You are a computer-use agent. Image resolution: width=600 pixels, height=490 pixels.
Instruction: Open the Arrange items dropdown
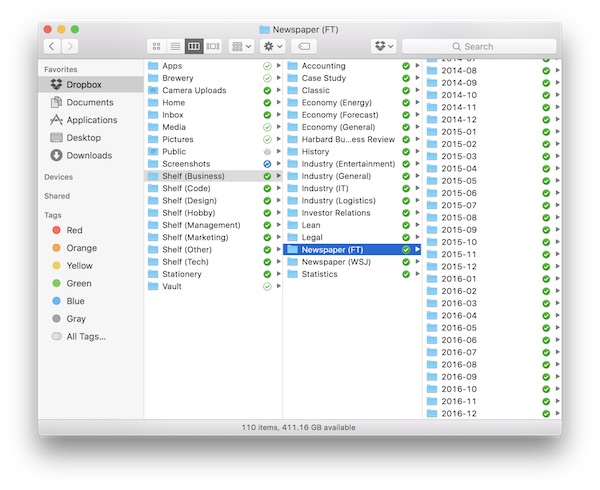point(241,46)
